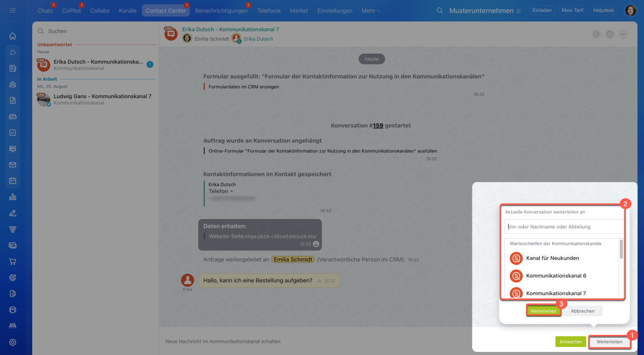Viewport: 644px width, 355px height.
Task: Click the search magnifier in top bar
Action: pyautogui.click(x=440, y=11)
